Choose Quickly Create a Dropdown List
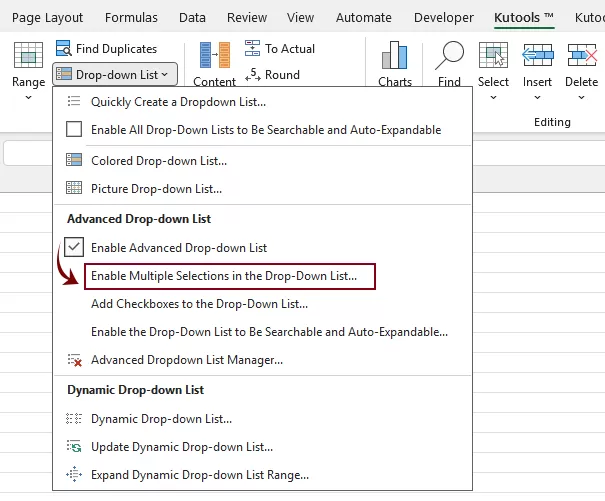The image size is (605, 501). click(262, 102)
